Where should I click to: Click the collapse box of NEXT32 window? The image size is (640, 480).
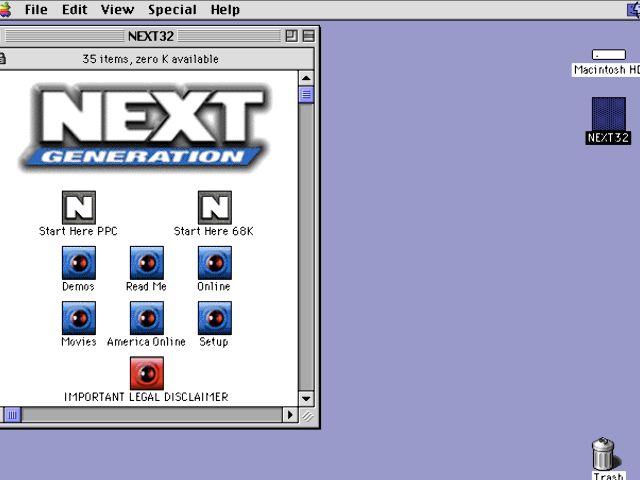[309, 36]
